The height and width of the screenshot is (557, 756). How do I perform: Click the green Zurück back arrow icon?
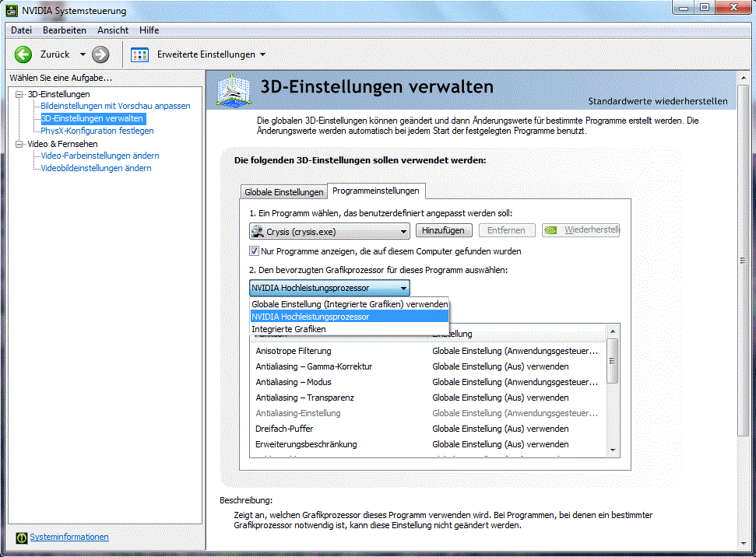click(23, 54)
